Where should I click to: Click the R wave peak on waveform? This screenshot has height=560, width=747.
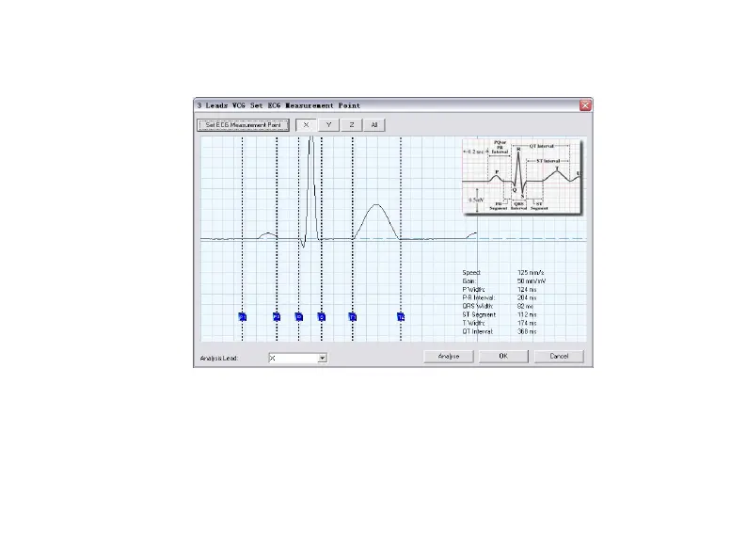point(311,138)
